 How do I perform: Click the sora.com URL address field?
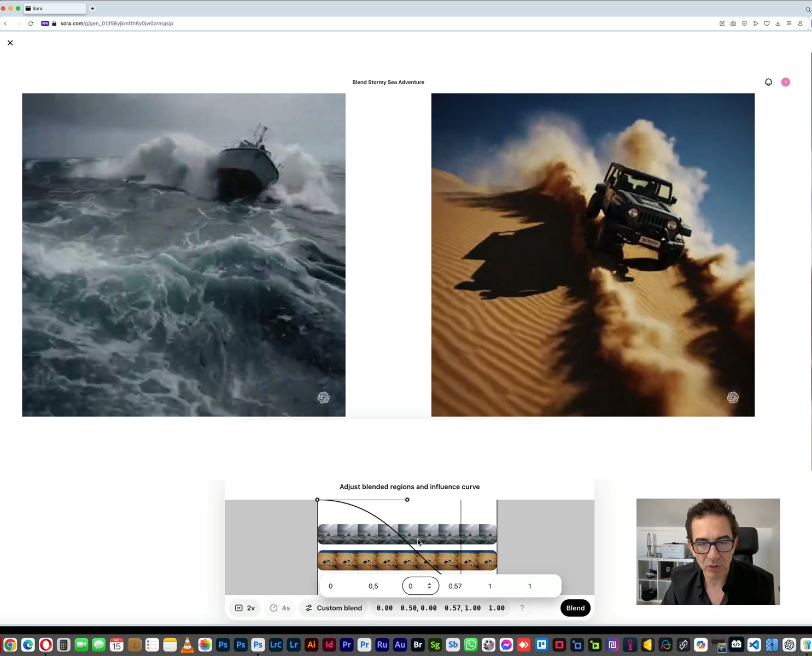pyautogui.click(x=116, y=24)
